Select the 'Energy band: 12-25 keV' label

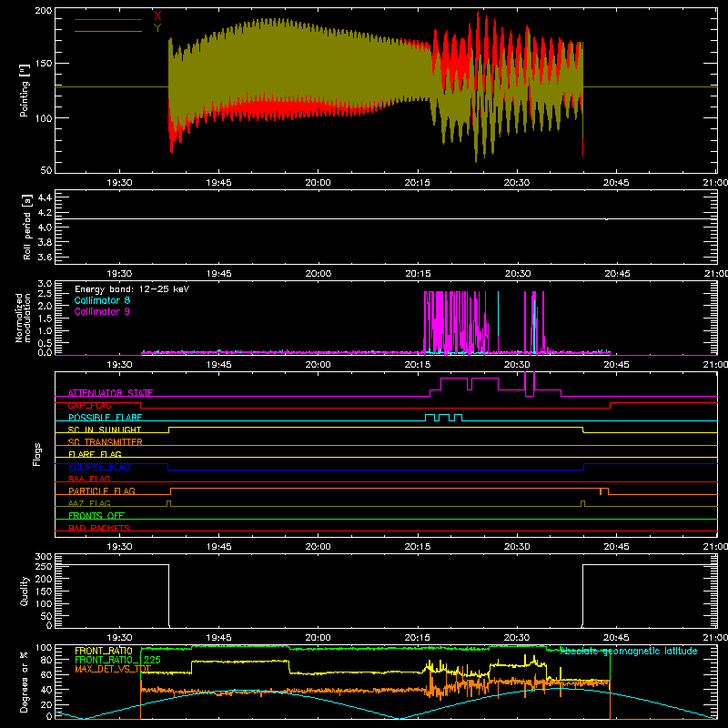[x=132, y=289]
